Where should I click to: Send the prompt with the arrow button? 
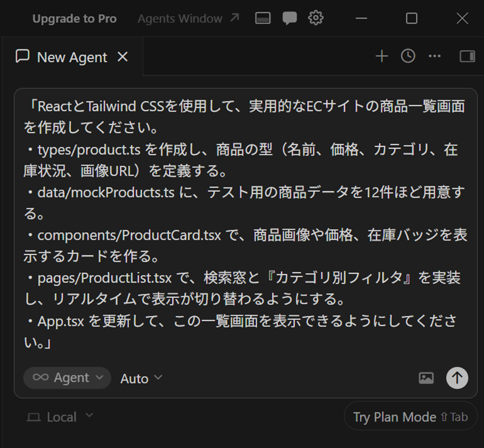(x=457, y=378)
